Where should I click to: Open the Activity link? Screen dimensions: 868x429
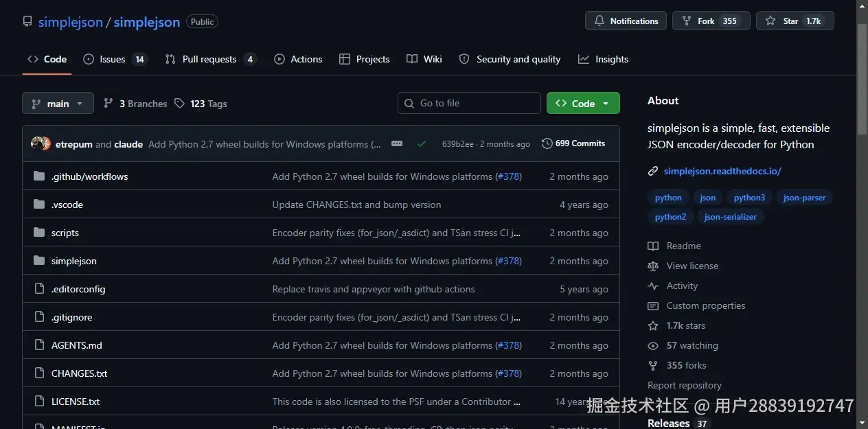(x=673, y=286)
